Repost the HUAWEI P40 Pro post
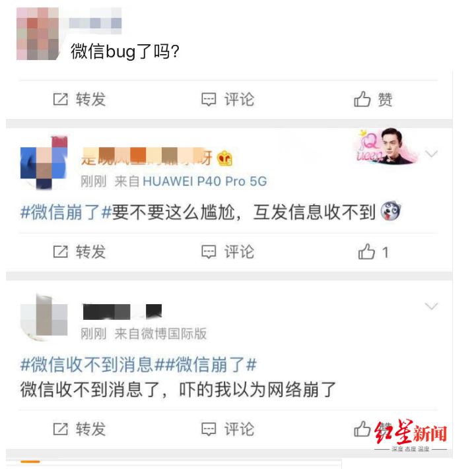Viewport: 476px width, 469px height. (61, 251)
